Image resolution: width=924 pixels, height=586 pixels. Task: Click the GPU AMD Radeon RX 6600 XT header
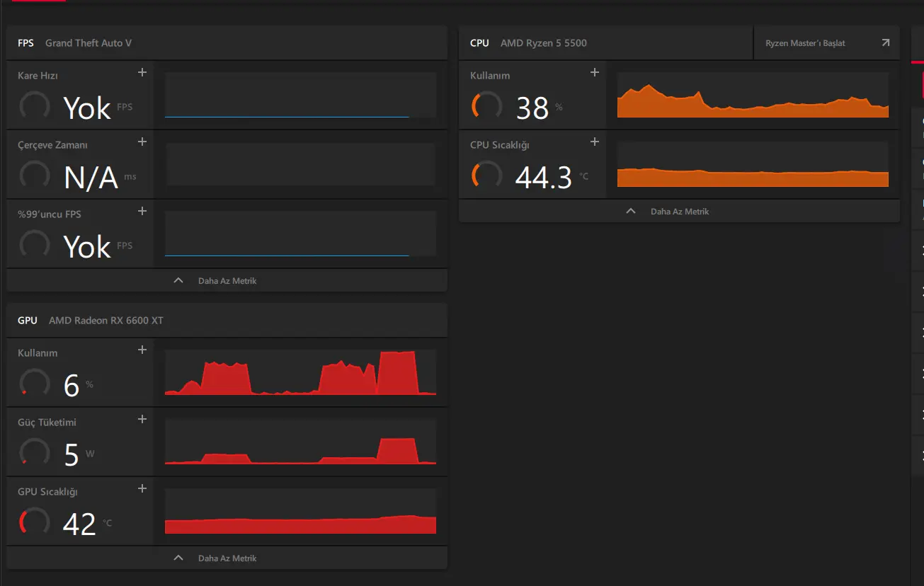91,321
